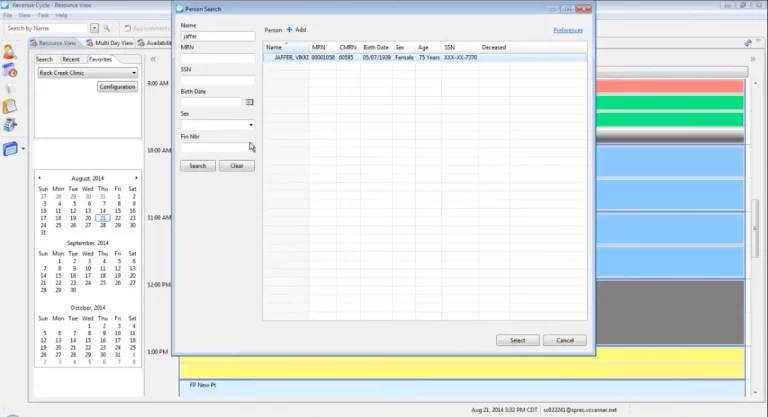Click the blue calendar window sidebar icon
This screenshot has width=768, height=417.
pos(10,148)
